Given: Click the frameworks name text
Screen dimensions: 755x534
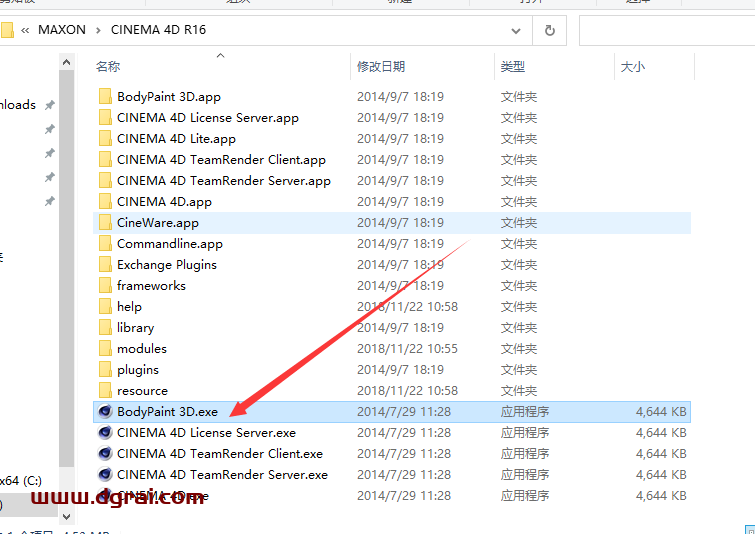Looking at the screenshot, I should (151, 286).
